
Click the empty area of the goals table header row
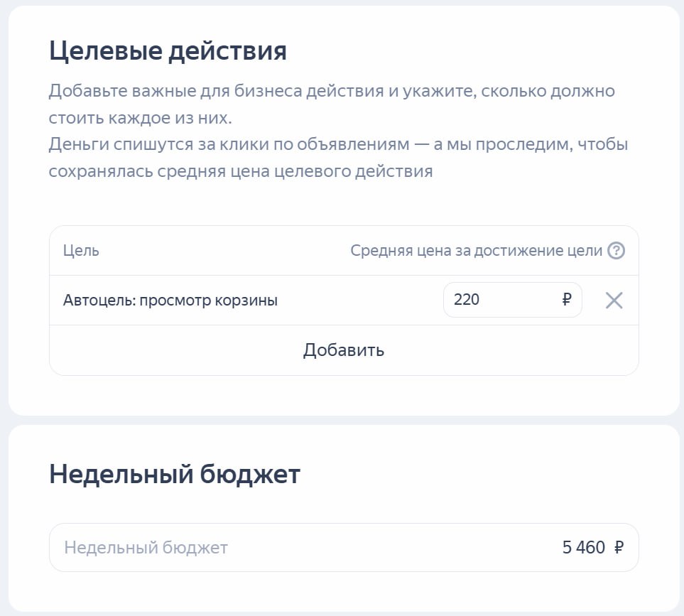224,251
